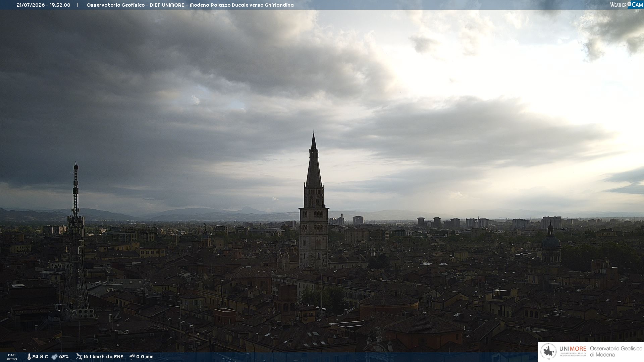Select the 16.1 km/h da ENE wind reading
Screen dimensions: 644x362
pos(103,357)
